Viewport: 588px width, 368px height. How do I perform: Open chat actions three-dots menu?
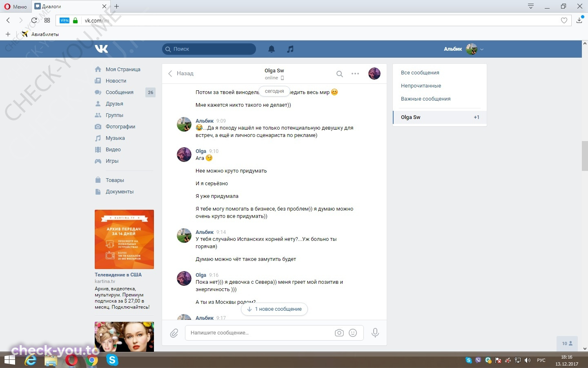(x=355, y=74)
